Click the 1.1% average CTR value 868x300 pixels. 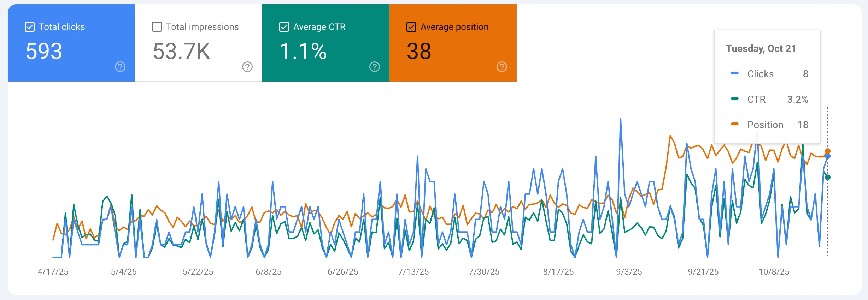click(x=303, y=51)
